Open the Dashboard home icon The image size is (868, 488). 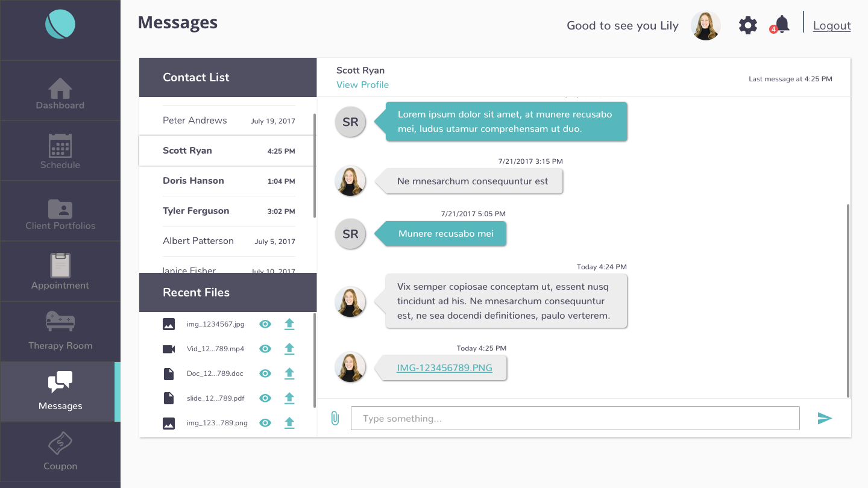tap(60, 89)
